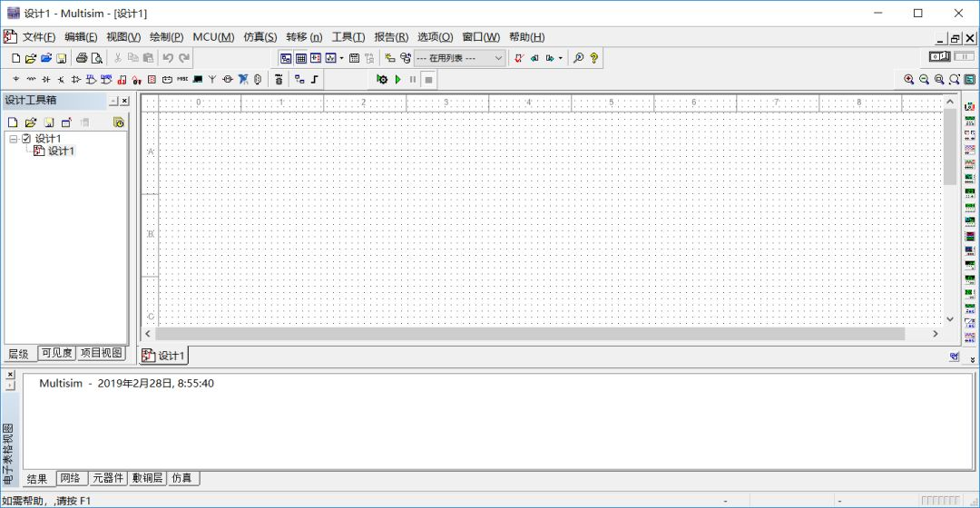Place an RF antenna component

tap(212, 79)
